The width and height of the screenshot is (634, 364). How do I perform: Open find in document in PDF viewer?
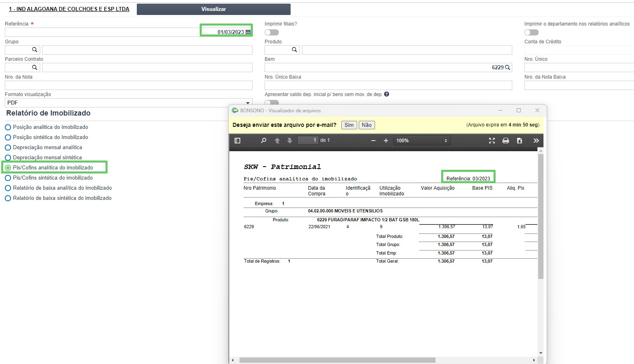click(263, 141)
